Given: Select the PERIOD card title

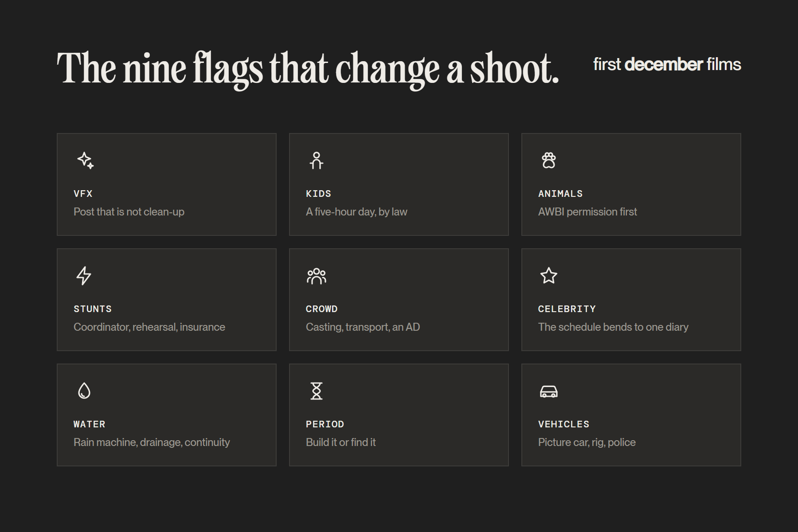Looking at the screenshot, I should coord(325,424).
